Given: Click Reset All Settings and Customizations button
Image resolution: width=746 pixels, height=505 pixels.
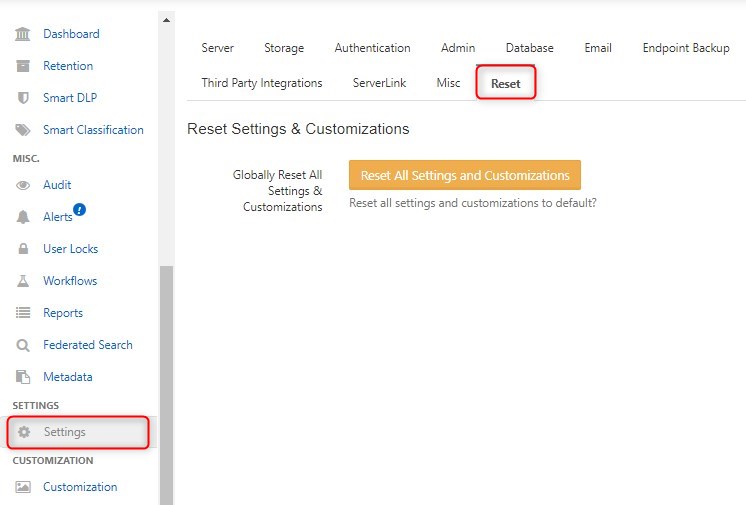Looking at the screenshot, I should tap(465, 175).
